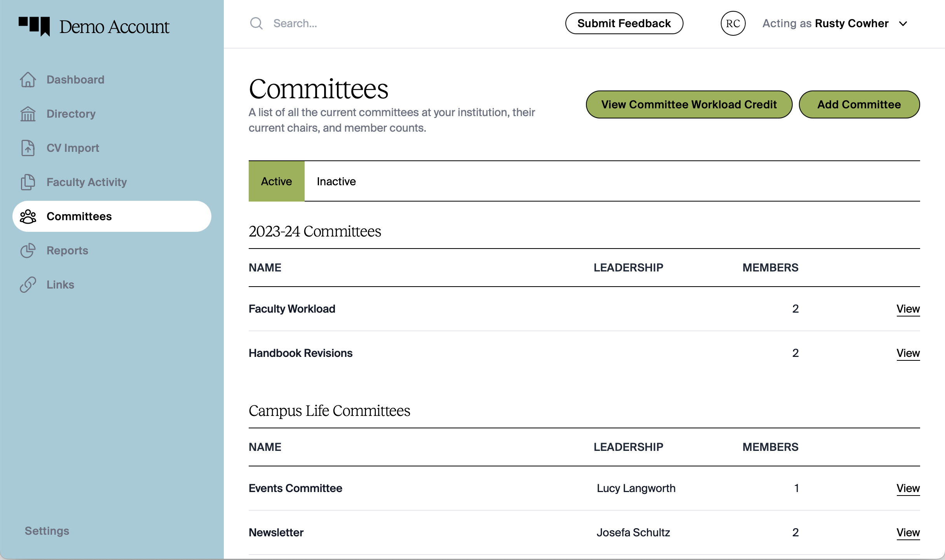The width and height of the screenshot is (945, 560).
Task: Click the search magnifying glass icon
Action: coord(256,23)
